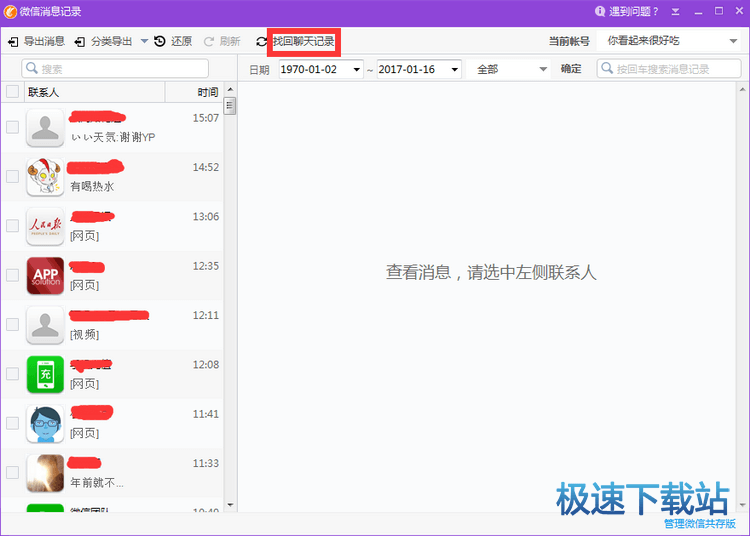Image resolution: width=750 pixels, height=536 pixels.
Task: Open the 当前帐号 account dropdown
Action: click(731, 41)
